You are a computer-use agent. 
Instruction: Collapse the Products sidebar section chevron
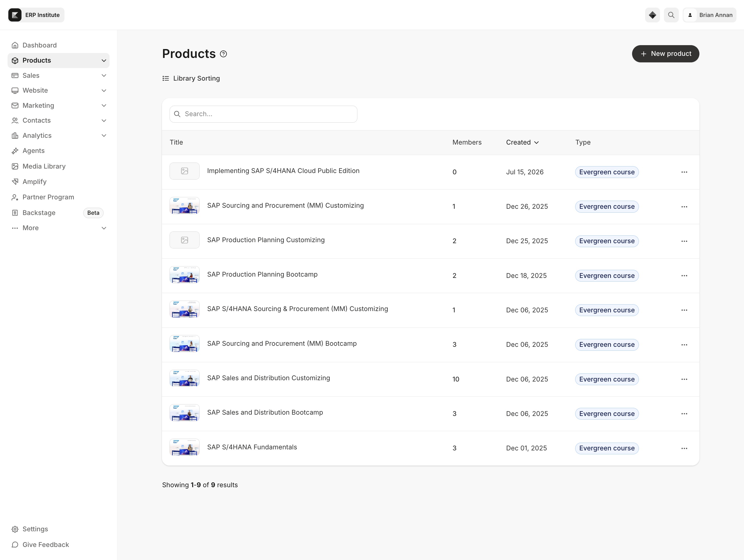[x=104, y=61]
